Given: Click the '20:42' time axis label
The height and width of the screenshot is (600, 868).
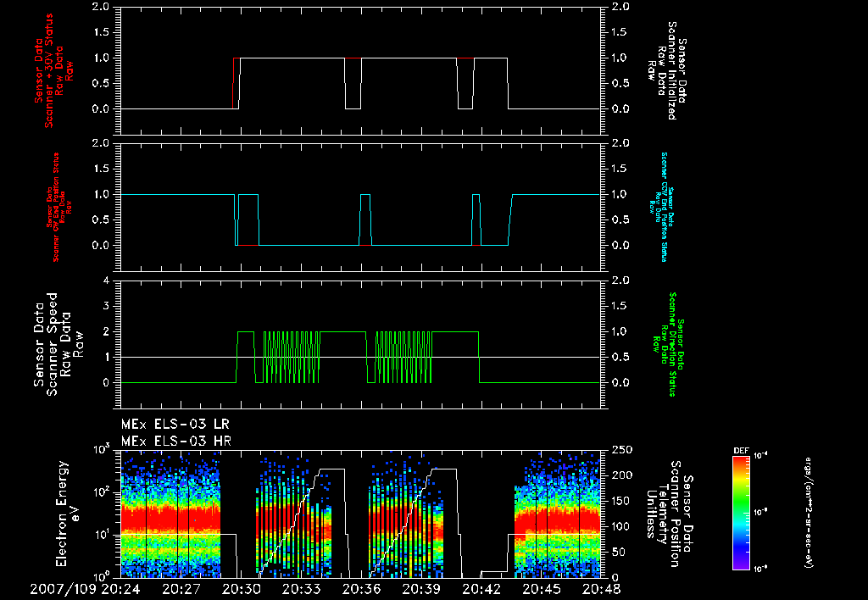Looking at the screenshot, I should coord(481,589).
